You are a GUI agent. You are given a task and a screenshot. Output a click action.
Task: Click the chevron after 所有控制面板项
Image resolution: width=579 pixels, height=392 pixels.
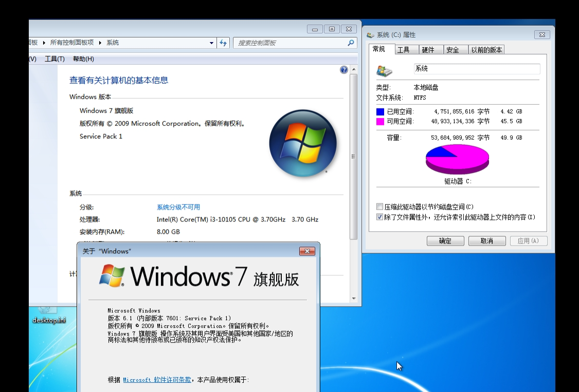coord(100,43)
